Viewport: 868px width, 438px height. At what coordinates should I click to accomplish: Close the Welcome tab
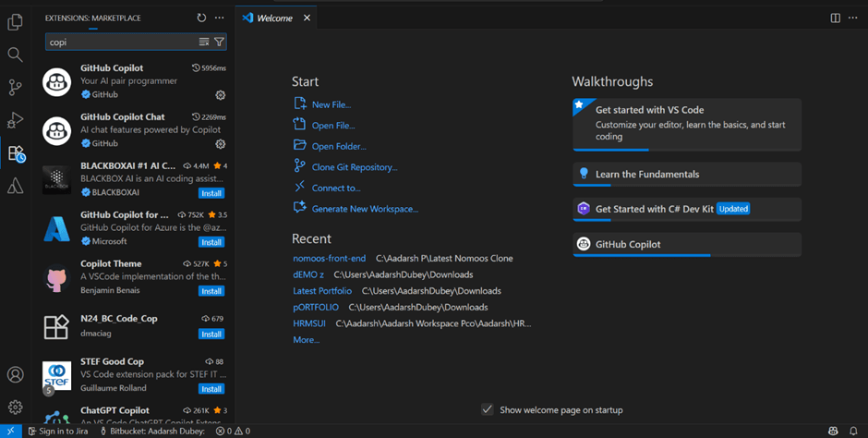click(x=307, y=18)
